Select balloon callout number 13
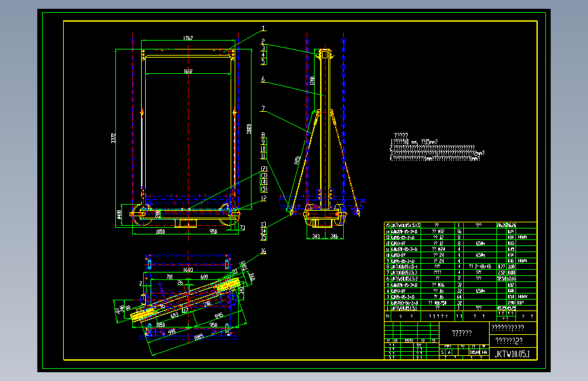The width and height of the screenshot is (588, 381). [x=263, y=224]
